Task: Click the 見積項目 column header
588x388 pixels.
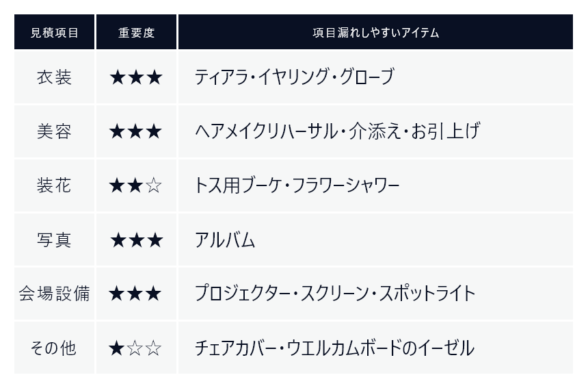Action: pyautogui.click(x=55, y=32)
